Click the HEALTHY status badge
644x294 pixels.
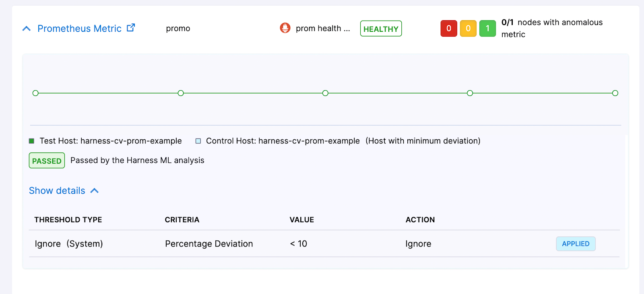coord(381,29)
